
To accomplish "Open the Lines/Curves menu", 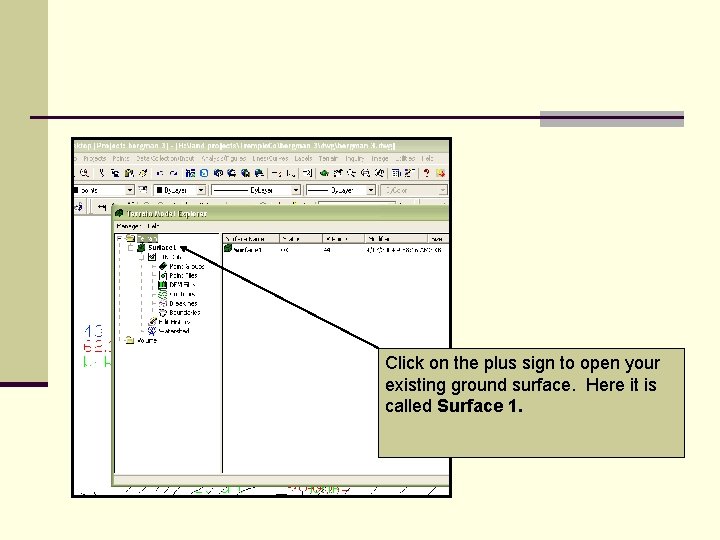I will coord(270,158).
